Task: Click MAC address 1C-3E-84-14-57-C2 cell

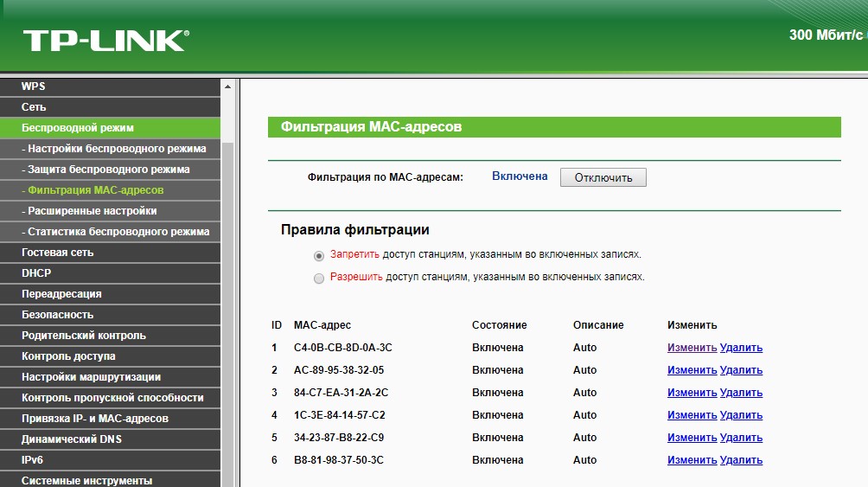Action: point(340,415)
